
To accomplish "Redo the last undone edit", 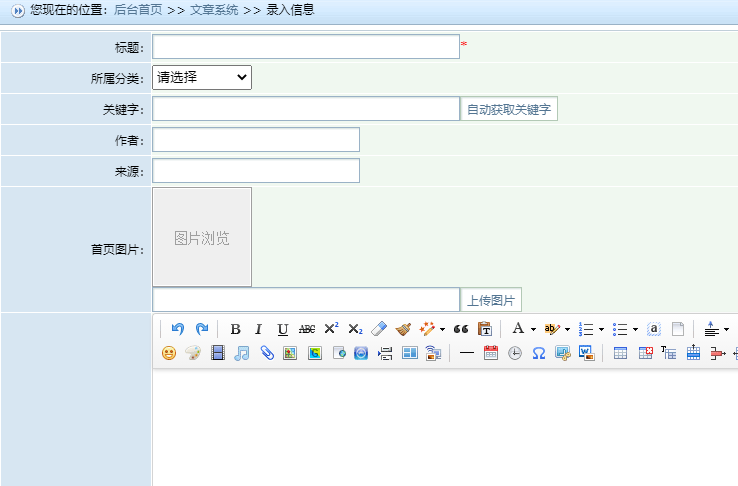I will coord(202,329).
